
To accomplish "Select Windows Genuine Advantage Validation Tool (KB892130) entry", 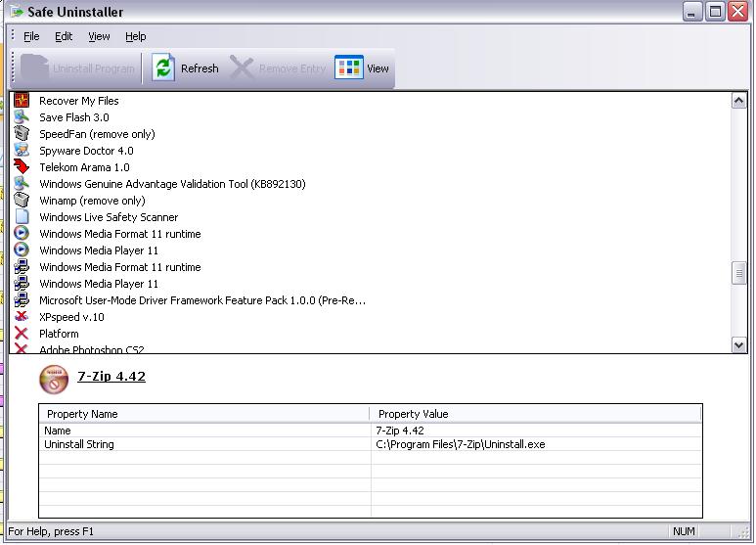I will (x=172, y=184).
